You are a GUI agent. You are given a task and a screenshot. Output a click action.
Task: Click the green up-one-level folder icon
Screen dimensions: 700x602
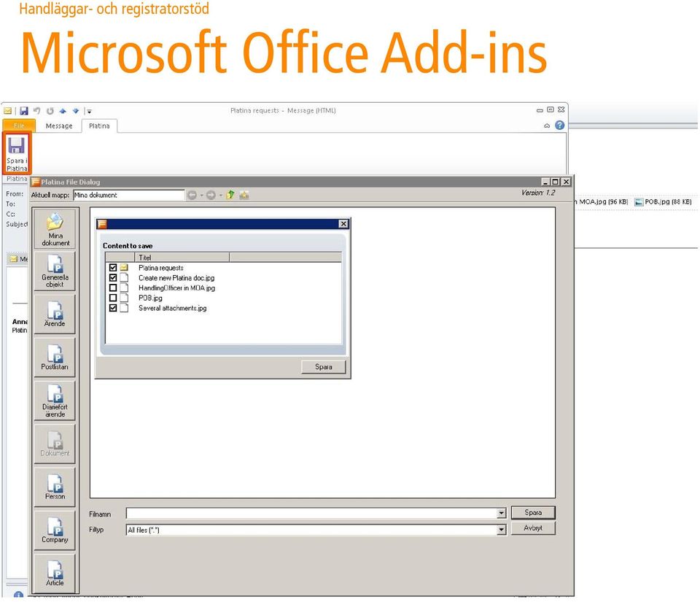click(230, 195)
